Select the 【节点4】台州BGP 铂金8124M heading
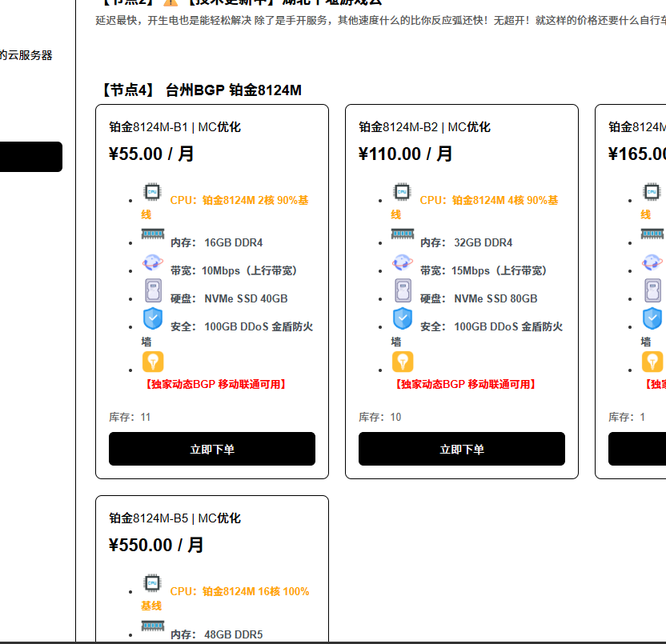Viewport: 666px width, 644px height. coord(200,90)
